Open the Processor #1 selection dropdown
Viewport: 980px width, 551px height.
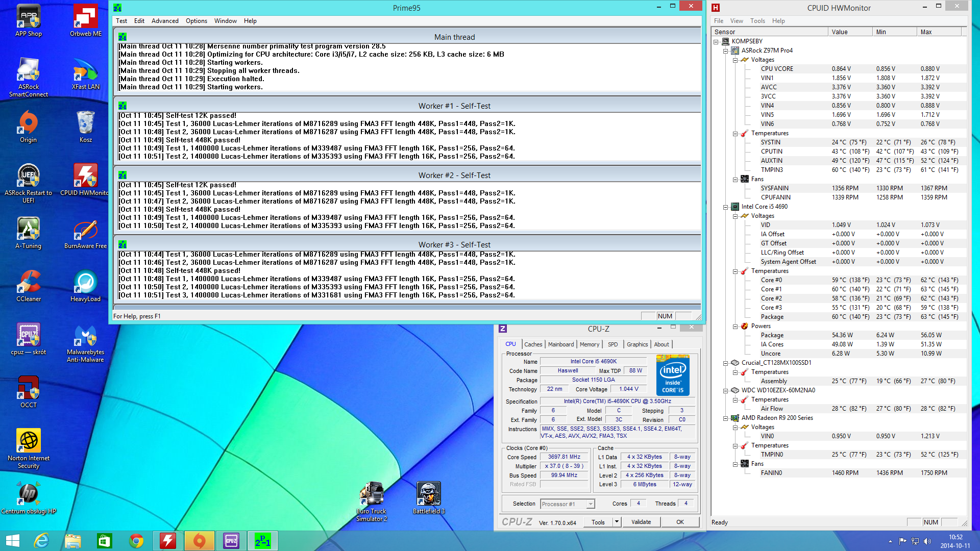coord(591,504)
